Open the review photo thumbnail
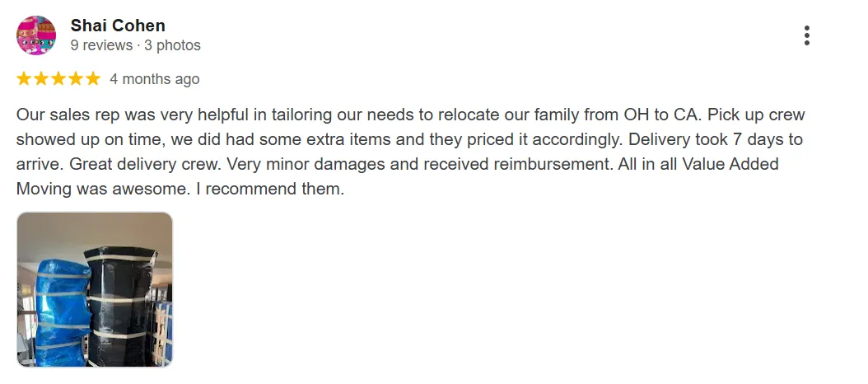The height and width of the screenshot is (384, 868). [x=95, y=289]
